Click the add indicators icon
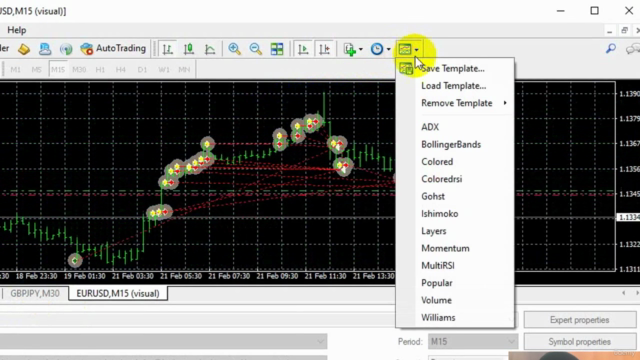 click(350, 49)
